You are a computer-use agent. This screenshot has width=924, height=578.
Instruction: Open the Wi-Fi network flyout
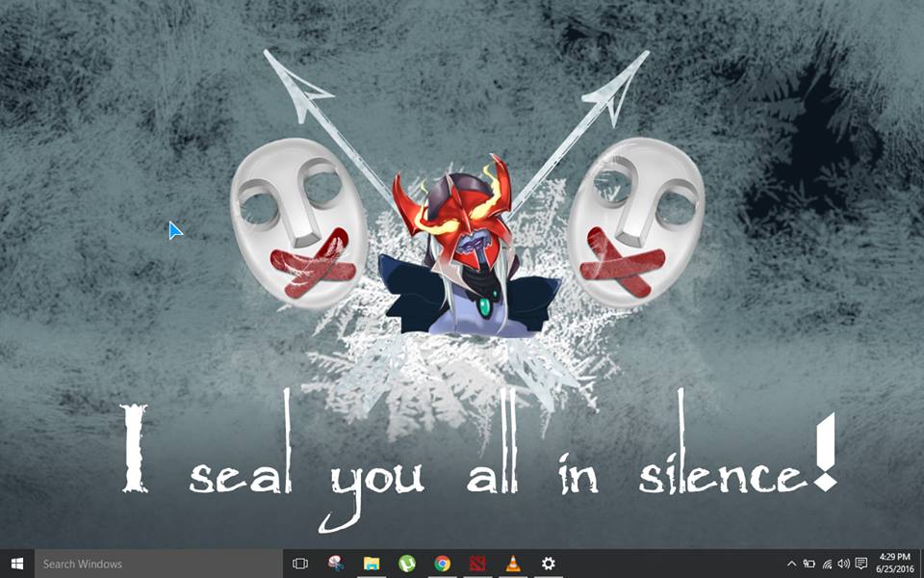point(826,564)
